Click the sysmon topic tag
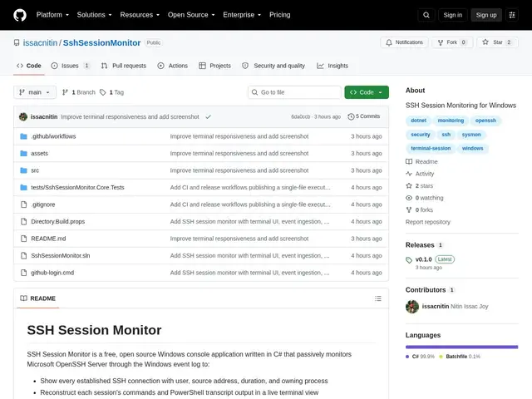The image size is (532, 399). (471, 135)
